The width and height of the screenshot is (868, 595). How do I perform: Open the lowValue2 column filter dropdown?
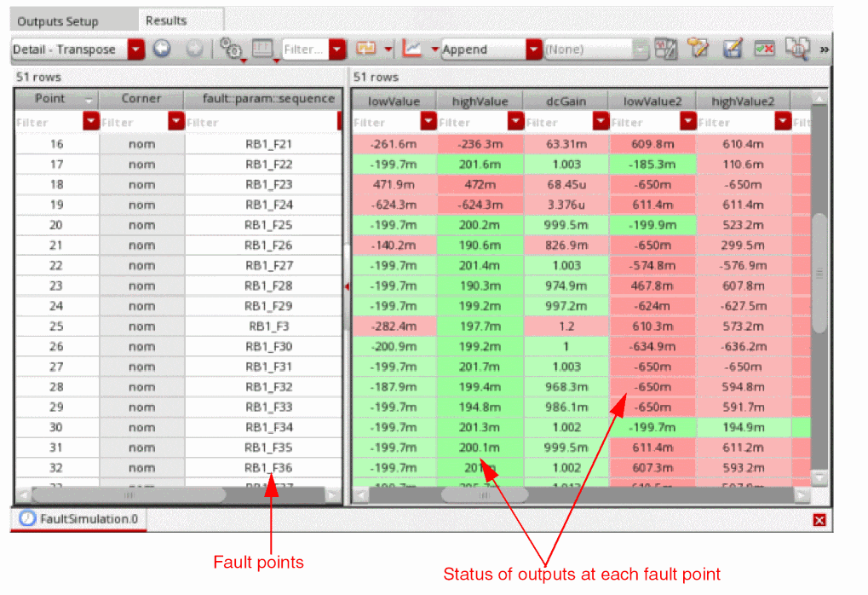point(687,121)
